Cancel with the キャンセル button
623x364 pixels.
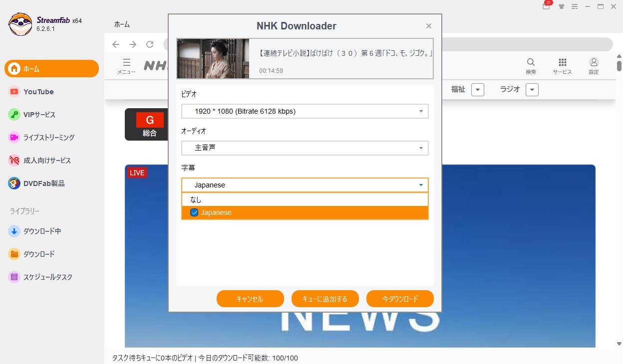click(x=250, y=299)
